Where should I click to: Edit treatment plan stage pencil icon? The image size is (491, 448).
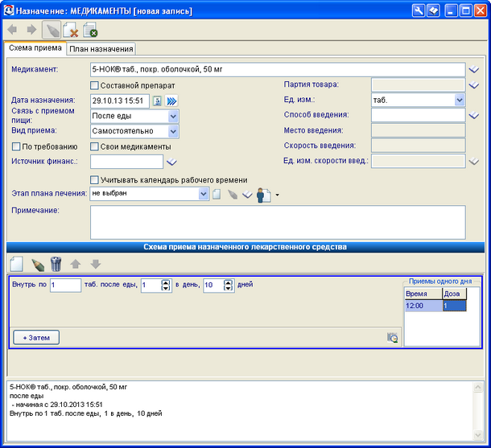click(233, 195)
